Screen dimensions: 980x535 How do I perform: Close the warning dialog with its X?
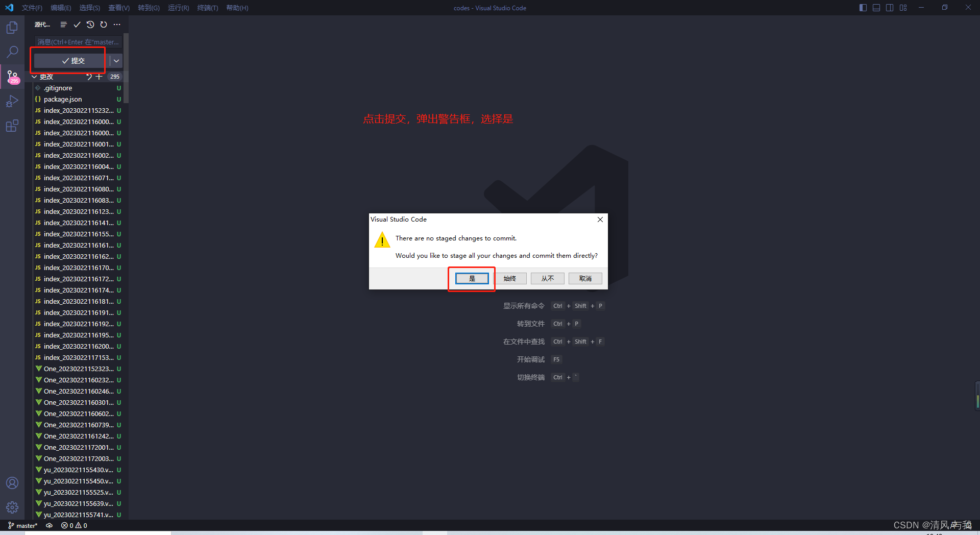(x=600, y=220)
